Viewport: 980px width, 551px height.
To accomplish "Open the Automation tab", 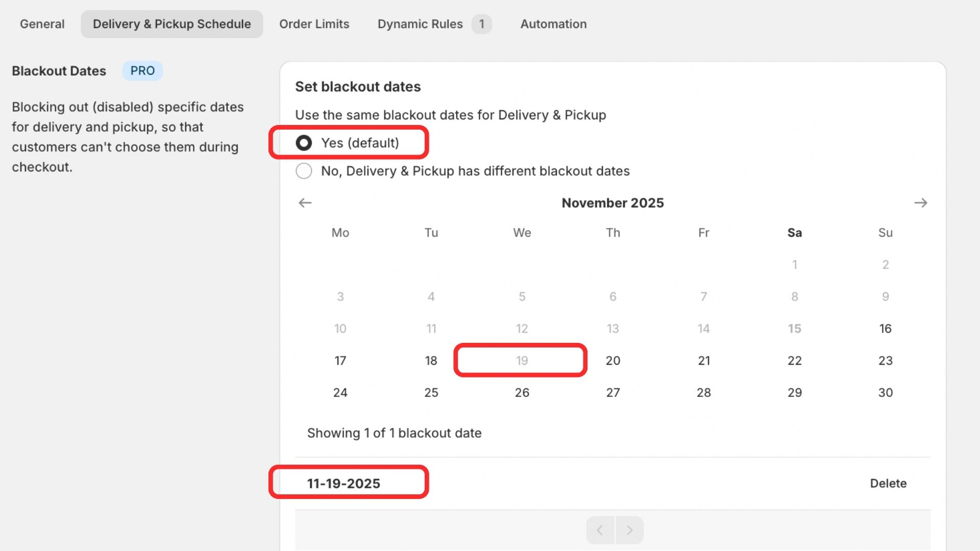I will [x=553, y=24].
